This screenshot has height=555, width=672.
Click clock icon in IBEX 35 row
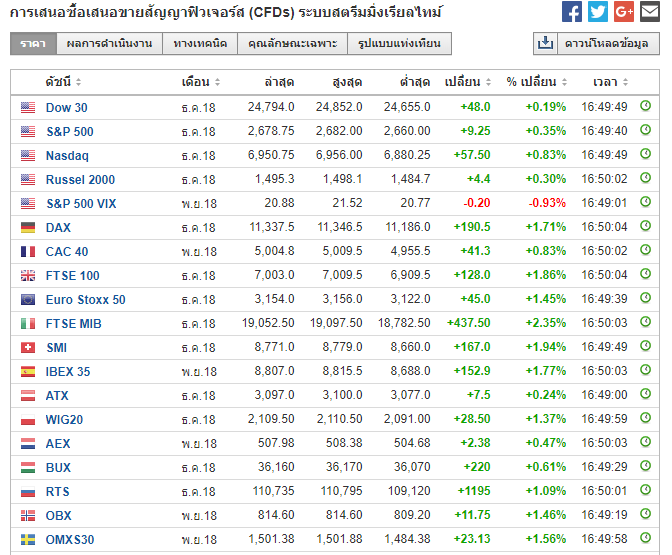(x=645, y=369)
